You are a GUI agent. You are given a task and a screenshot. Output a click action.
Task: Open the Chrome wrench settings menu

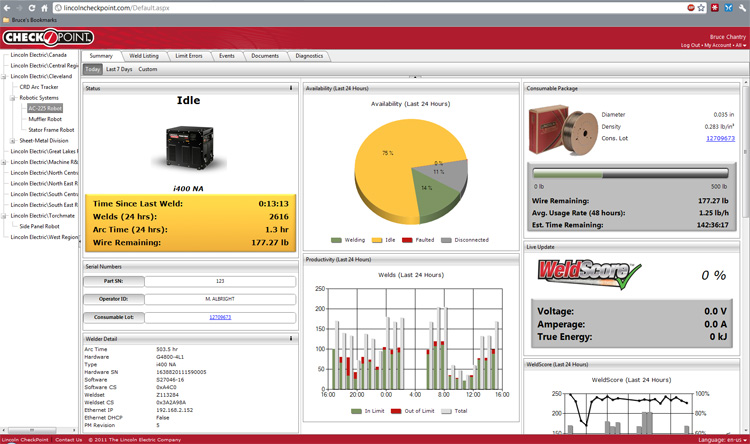point(741,6)
